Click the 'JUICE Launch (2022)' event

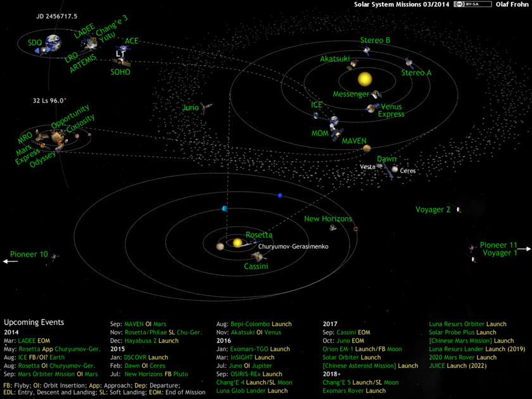(x=458, y=366)
